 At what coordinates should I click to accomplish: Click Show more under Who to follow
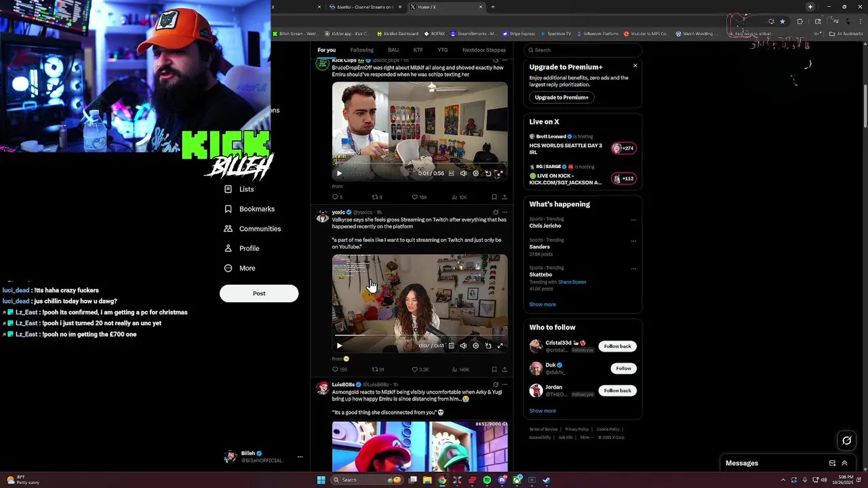point(542,411)
